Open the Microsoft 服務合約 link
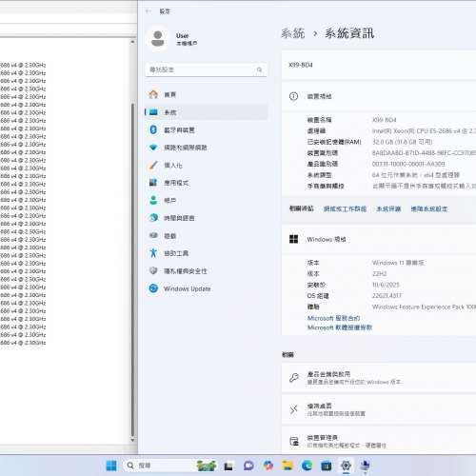The height and width of the screenshot is (476, 476). pyautogui.click(x=333, y=318)
